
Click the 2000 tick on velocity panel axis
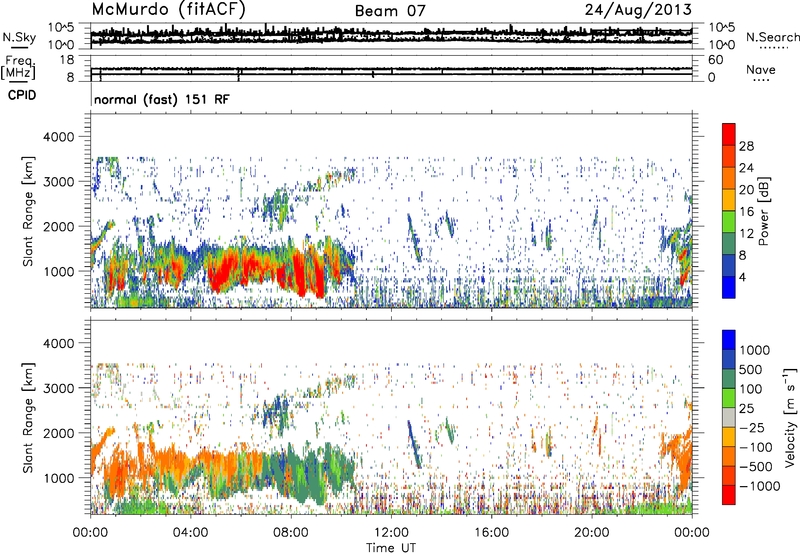pyautogui.click(x=58, y=433)
